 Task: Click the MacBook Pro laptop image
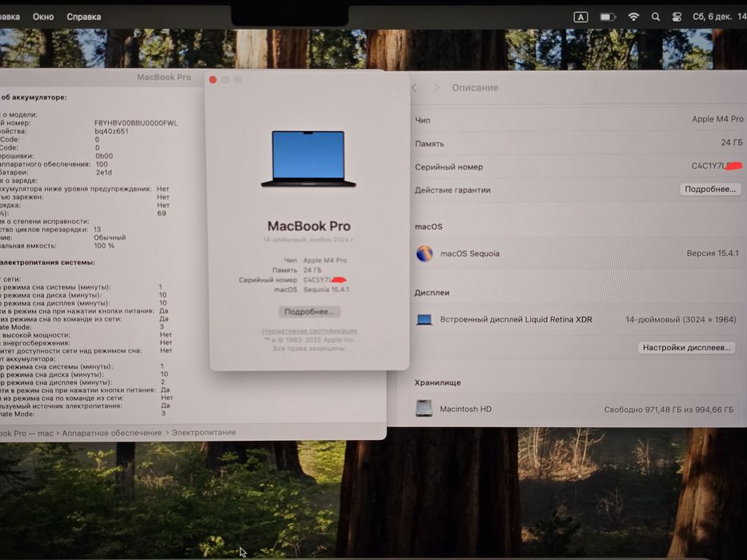[x=309, y=158]
